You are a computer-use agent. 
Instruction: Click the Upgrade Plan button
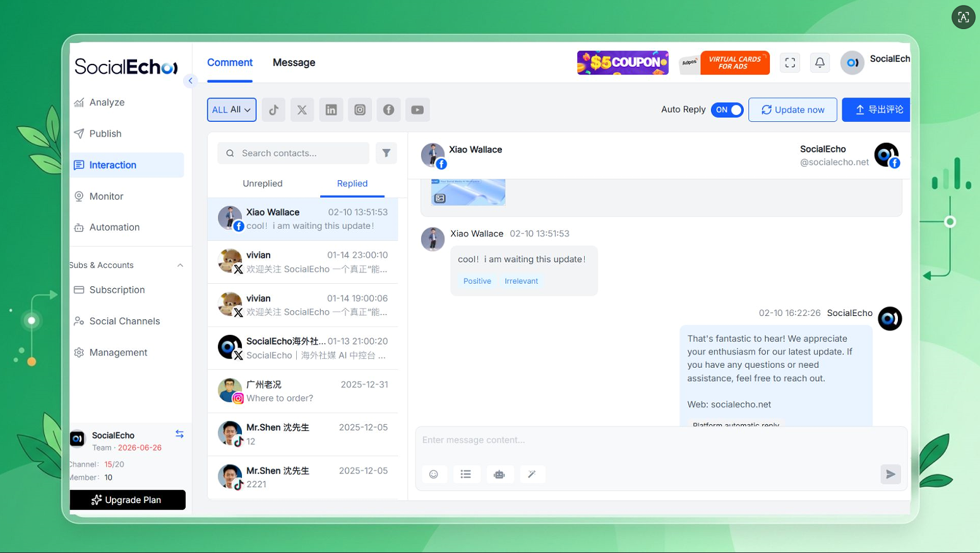point(128,500)
